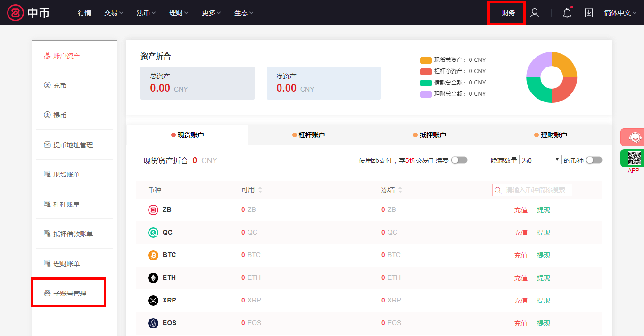The image size is (644, 336).
Task: Click the coin abbreviation search field
Action: click(x=532, y=190)
